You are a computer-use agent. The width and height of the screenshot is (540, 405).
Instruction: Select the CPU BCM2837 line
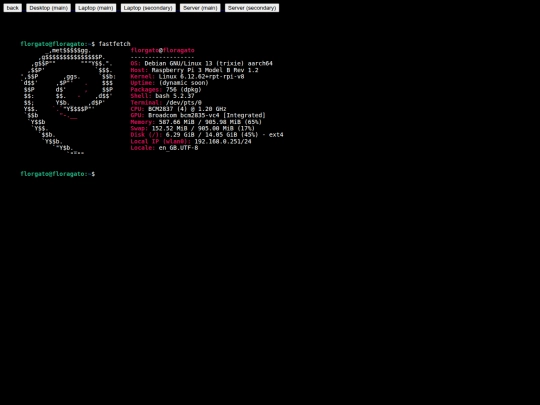tap(178, 109)
